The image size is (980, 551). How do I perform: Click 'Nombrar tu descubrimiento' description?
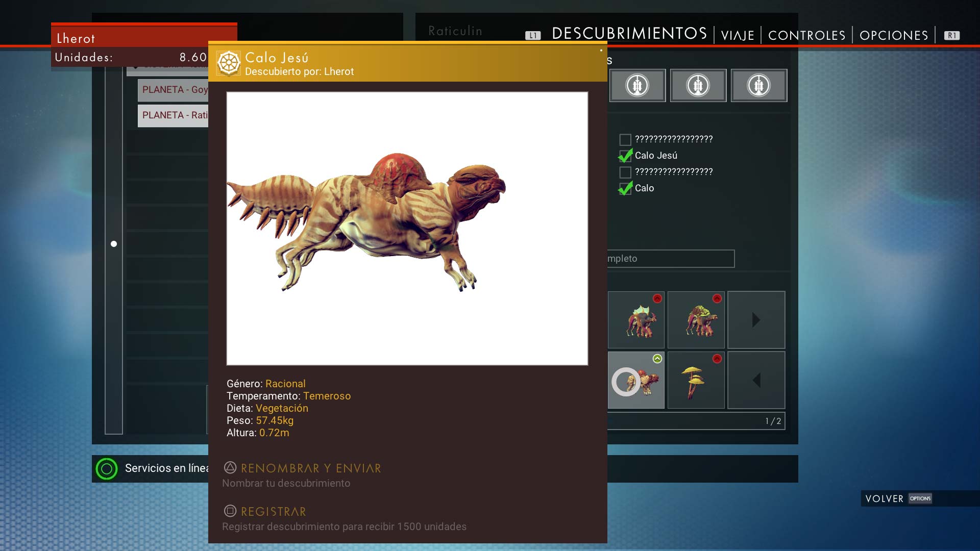point(286,483)
